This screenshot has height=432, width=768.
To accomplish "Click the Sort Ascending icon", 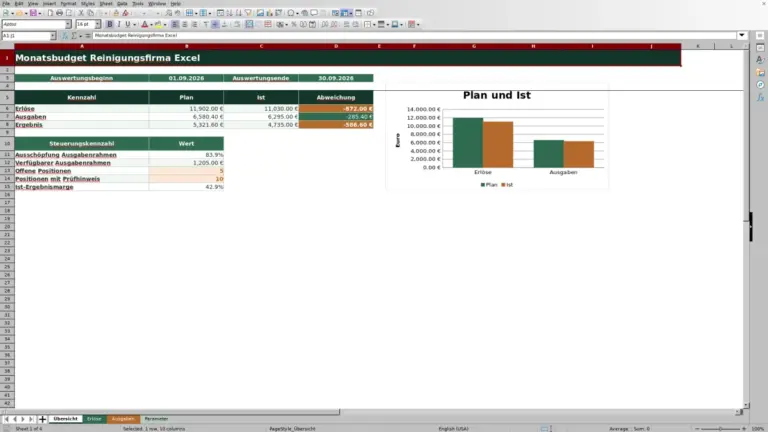I will [229, 13].
